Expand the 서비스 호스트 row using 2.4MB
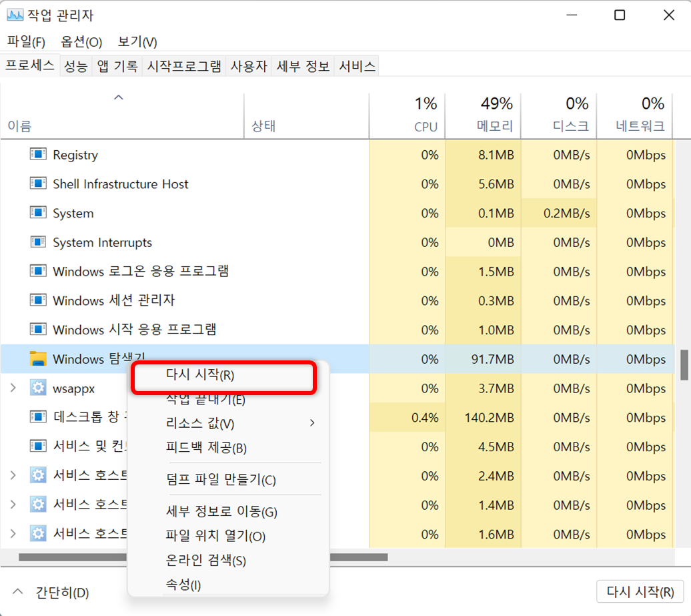This screenshot has height=616, width=691. point(13,475)
